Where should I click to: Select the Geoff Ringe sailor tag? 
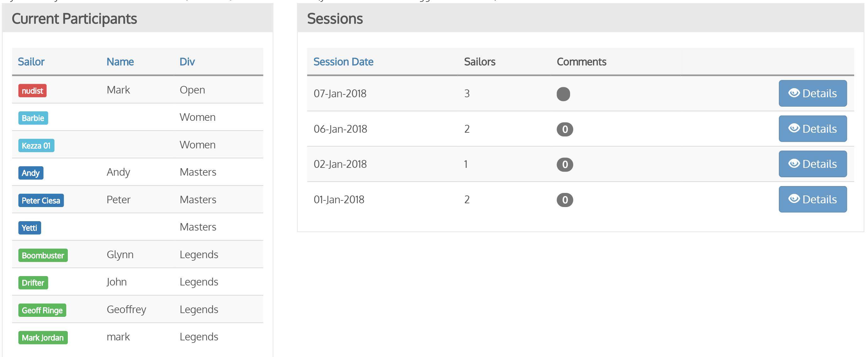[x=42, y=310]
